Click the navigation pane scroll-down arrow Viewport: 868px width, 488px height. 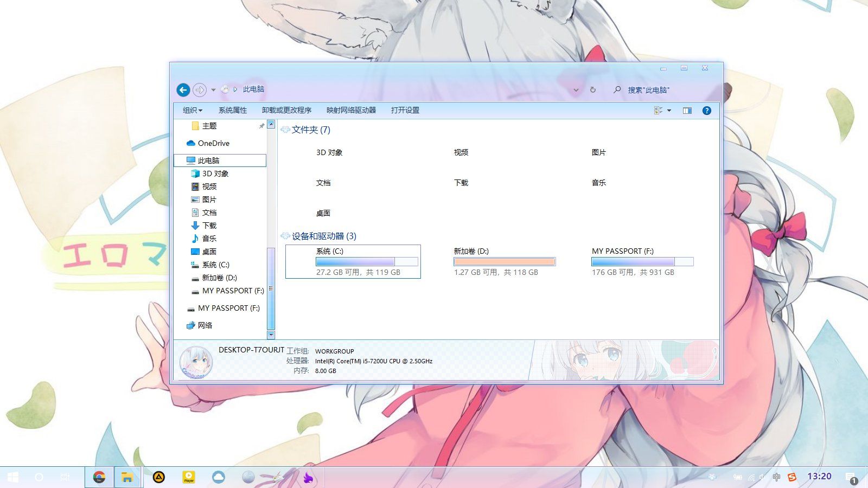click(271, 335)
